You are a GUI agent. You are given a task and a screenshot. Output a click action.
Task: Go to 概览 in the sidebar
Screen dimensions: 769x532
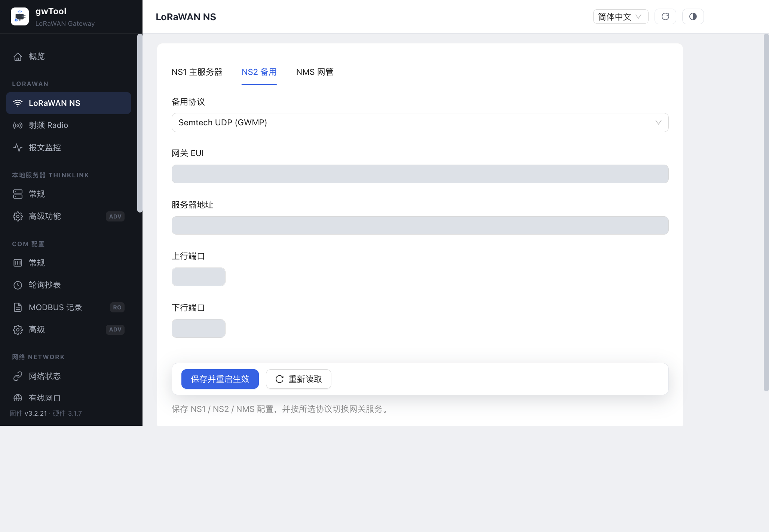tap(68, 56)
